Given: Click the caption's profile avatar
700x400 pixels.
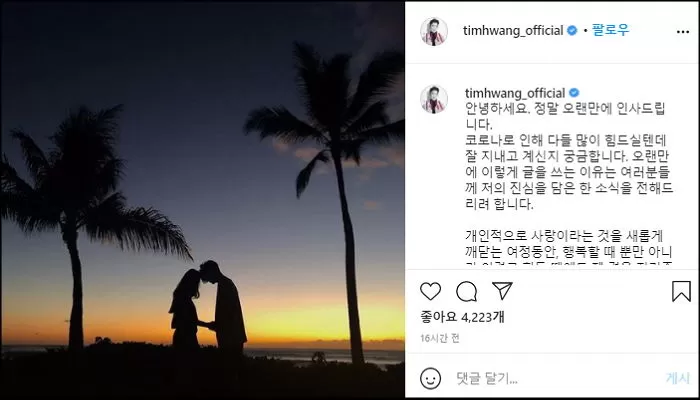Looking at the screenshot, I should coord(433,99).
